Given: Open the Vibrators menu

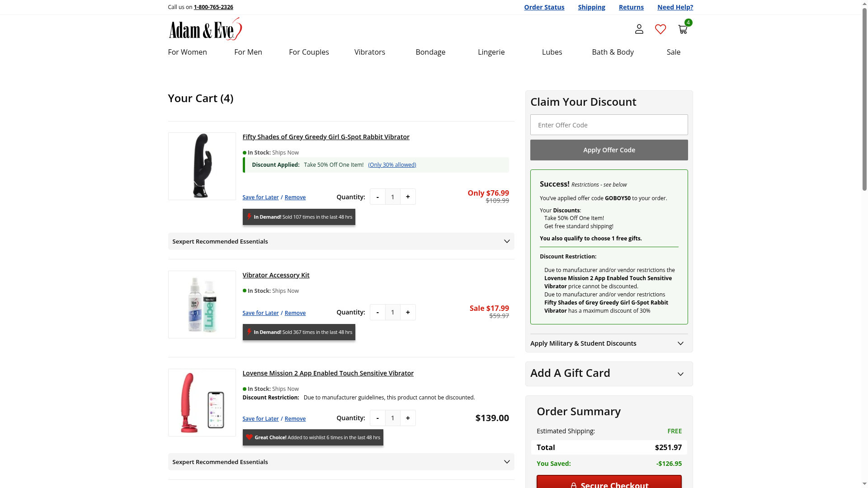Looking at the screenshot, I should click(x=369, y=52).
